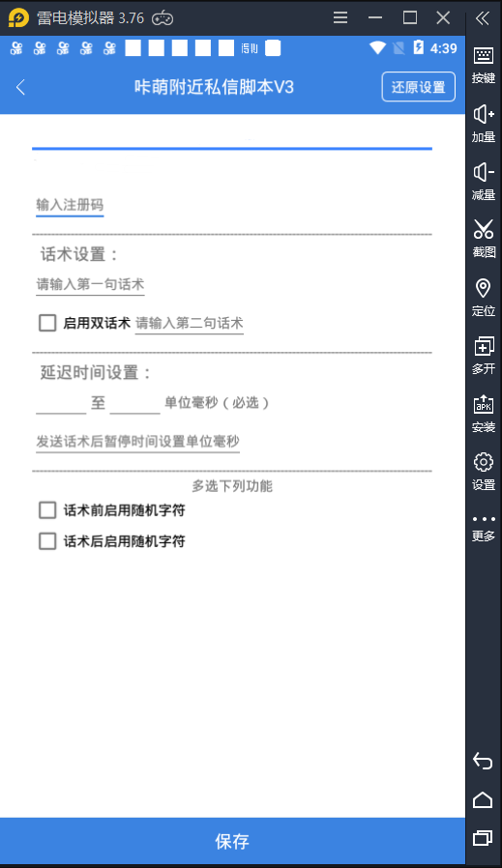Increase volume with the 加量 icon

[484, 124]
